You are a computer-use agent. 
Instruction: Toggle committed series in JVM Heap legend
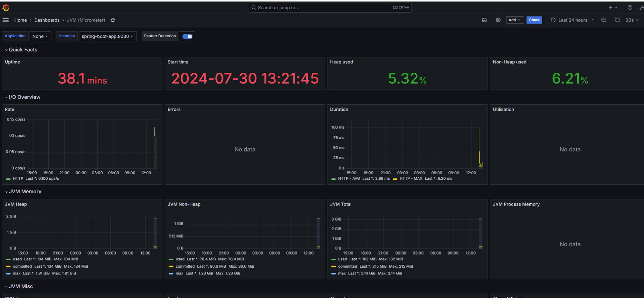coord(22,266)
